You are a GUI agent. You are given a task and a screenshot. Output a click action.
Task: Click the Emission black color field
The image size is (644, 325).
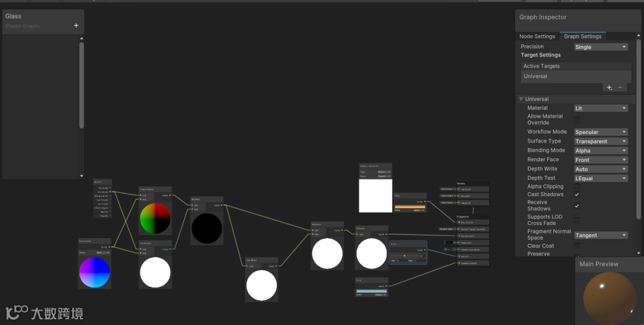[x=449, y=243]
